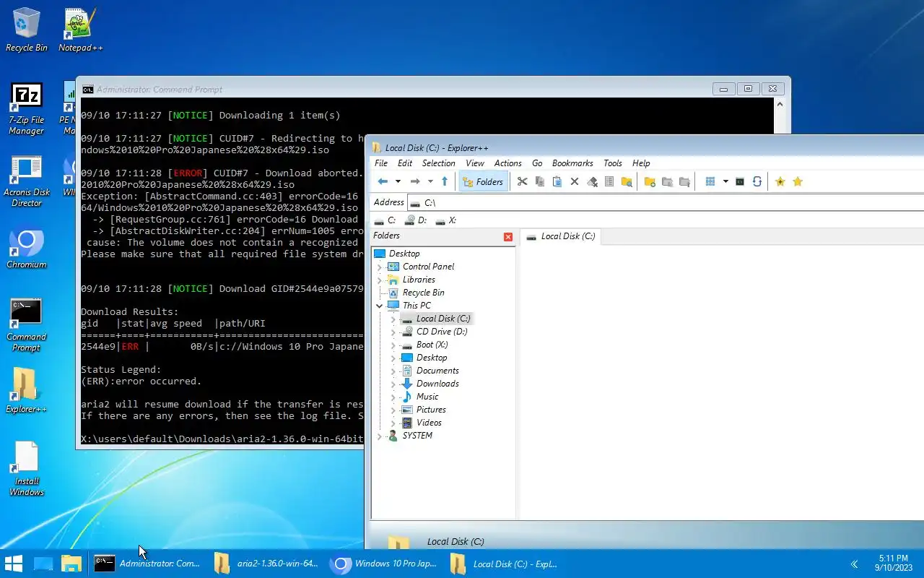This screenshot has height=578, width=924.
Task: Click the X: drive button in drives bar
Action: click(445, 220)
